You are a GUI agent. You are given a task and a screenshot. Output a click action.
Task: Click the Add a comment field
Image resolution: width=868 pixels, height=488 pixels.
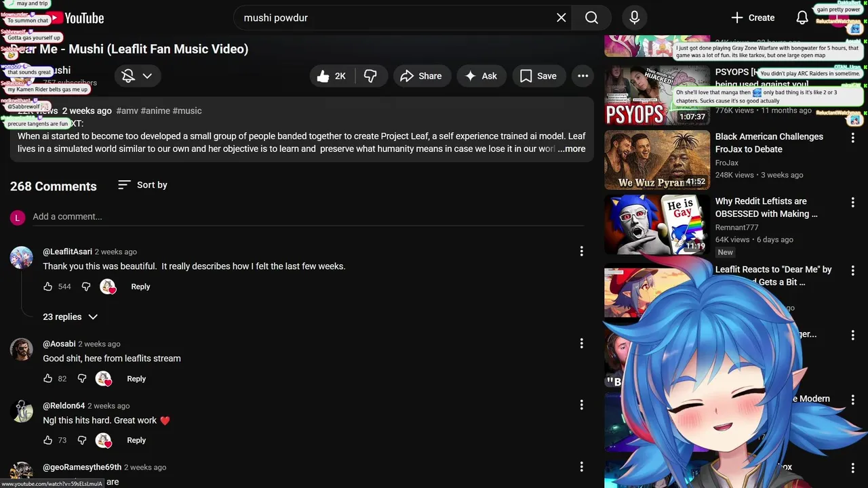pos(308,217)
